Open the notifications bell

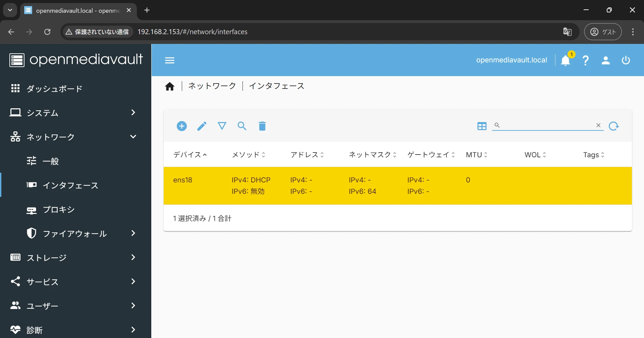point(566,60)
